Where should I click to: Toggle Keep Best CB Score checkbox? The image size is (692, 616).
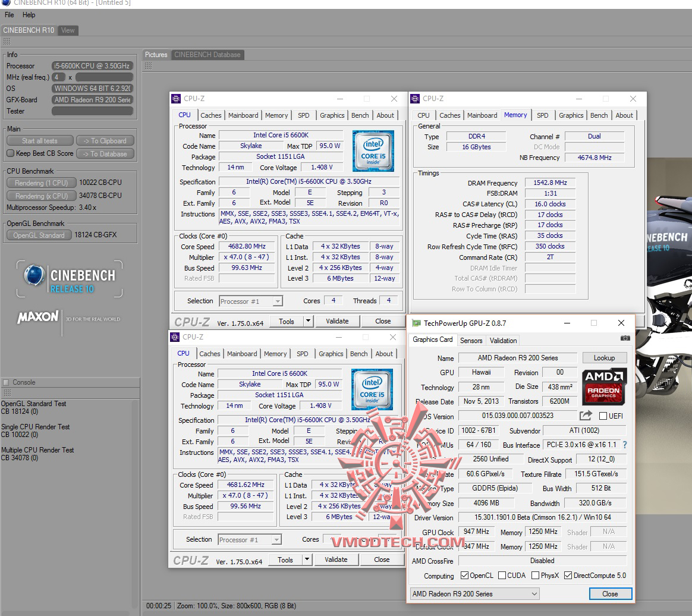(x=11, y=153)
